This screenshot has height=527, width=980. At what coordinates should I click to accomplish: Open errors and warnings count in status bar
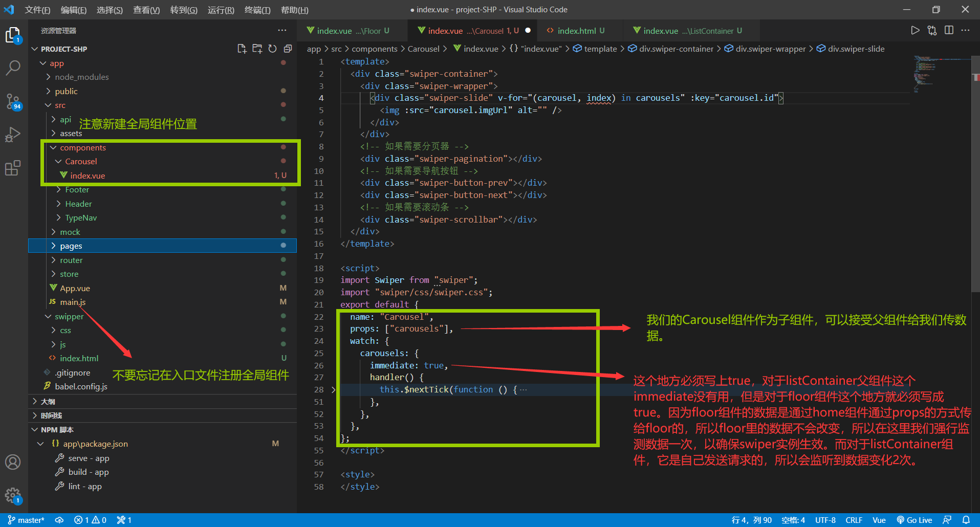coord(90,520)
